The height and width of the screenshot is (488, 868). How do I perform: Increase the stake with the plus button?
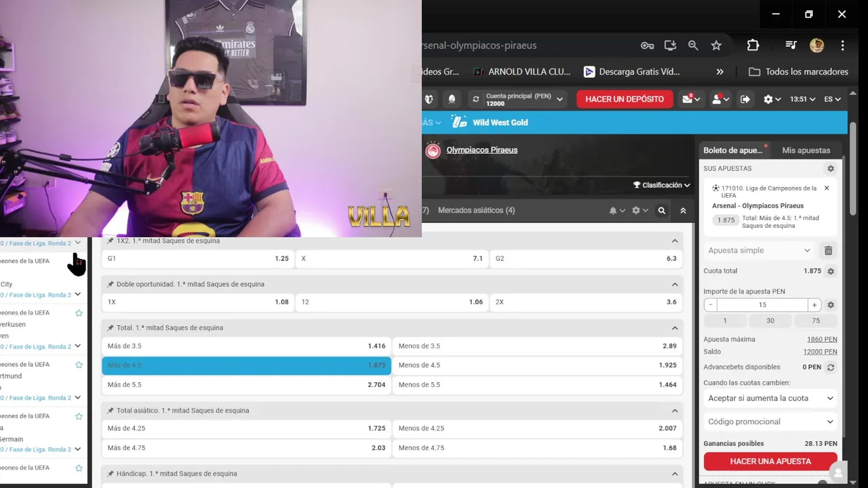pos(814,305)
